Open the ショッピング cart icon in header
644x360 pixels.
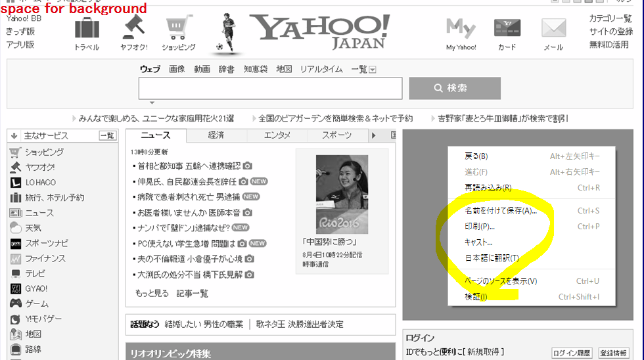pos(179,27)
